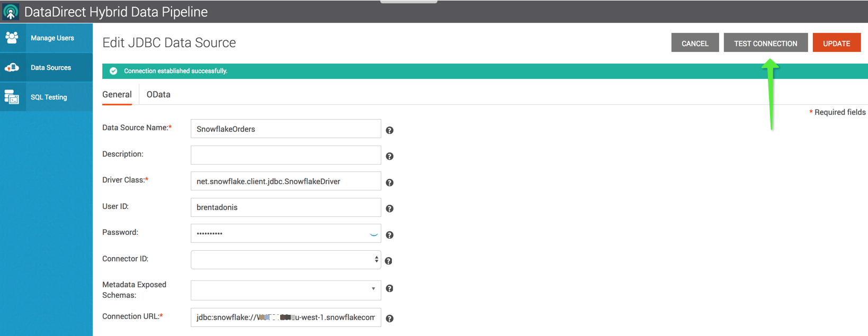The width and height of the screenshot is (868, 336).
Task: Click the Data Sources cloud icon
Action: pyautogui.click(x=12, y=68)
